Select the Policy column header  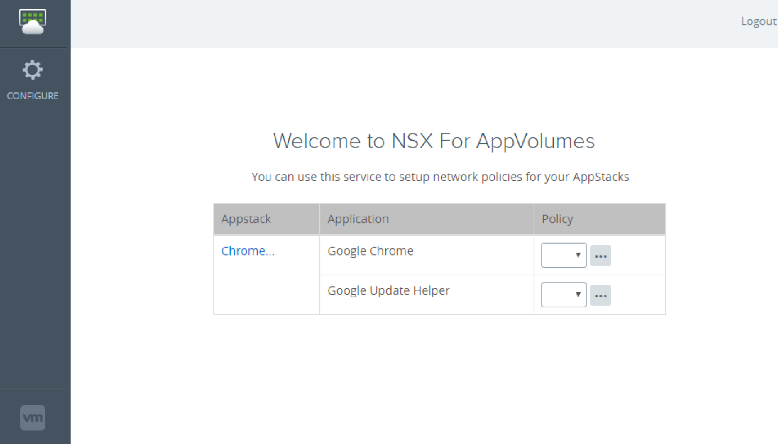click(x=599, y=219)
